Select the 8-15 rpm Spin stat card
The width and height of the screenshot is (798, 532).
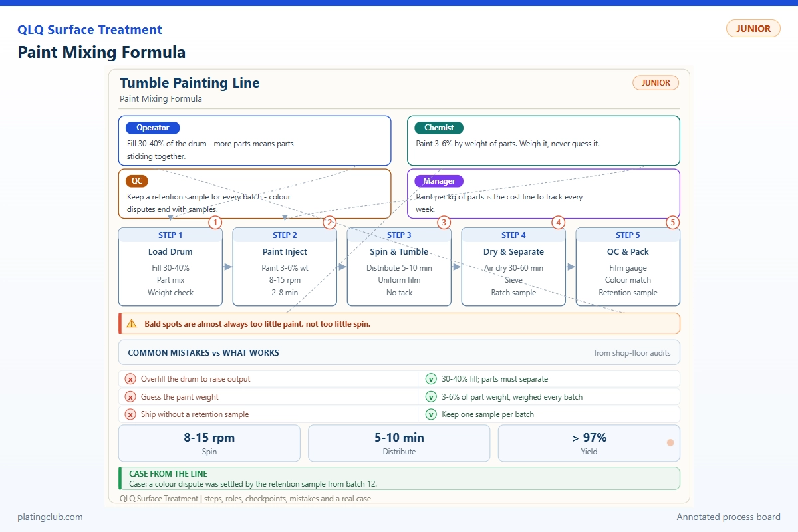coord(209,443)
